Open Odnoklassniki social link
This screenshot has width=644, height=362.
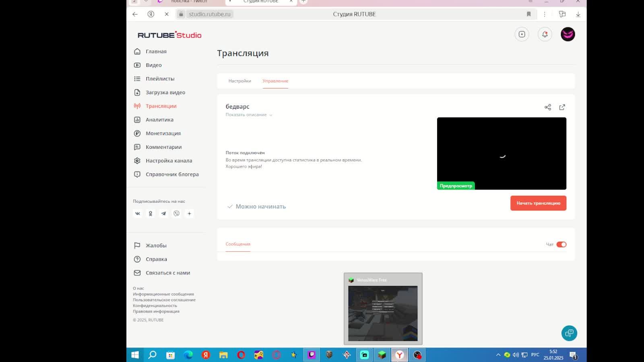[x=151, y=214]
